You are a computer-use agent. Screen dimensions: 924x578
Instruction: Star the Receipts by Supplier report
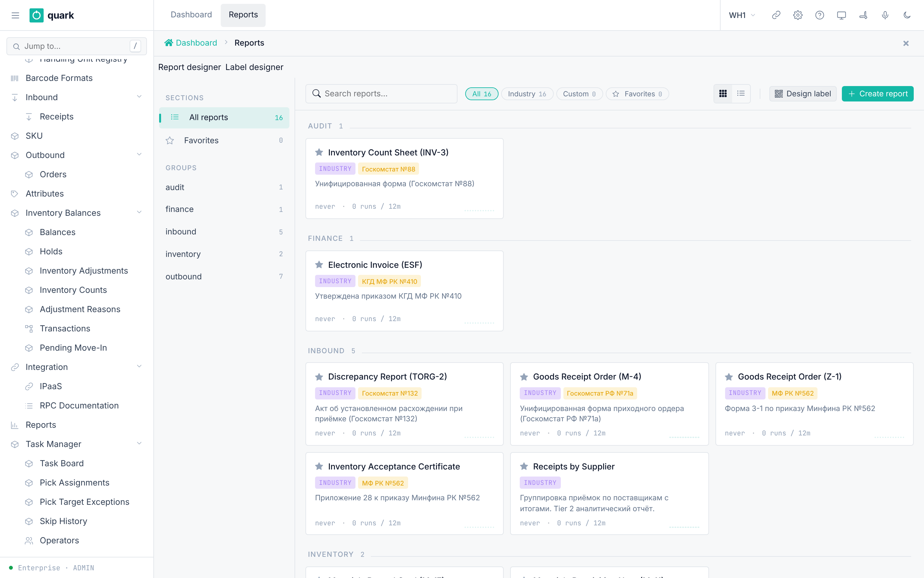[524, 466]
